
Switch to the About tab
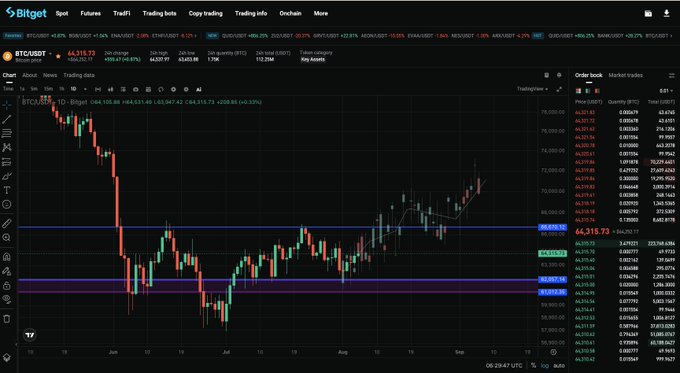[29, 75]
